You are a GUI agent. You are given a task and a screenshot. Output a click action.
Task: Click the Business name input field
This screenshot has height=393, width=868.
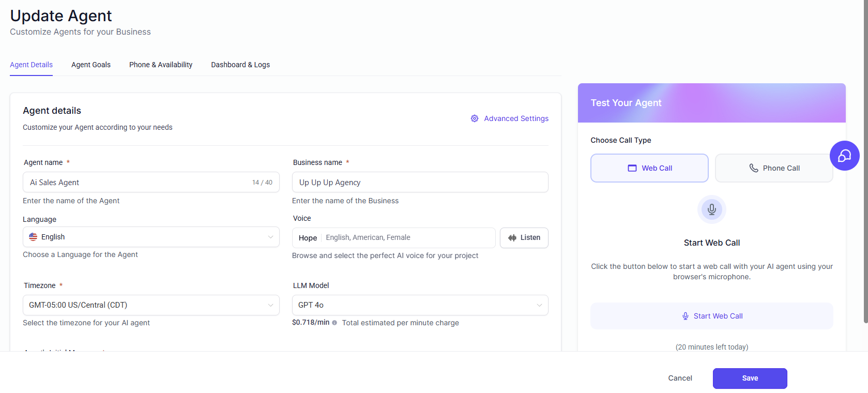pos(420,182)
